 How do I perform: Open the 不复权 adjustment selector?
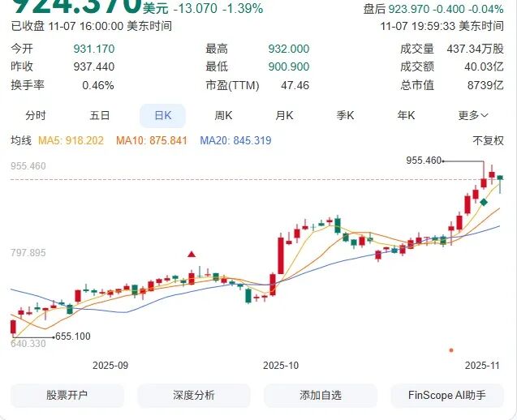click(x=488, y=141)
